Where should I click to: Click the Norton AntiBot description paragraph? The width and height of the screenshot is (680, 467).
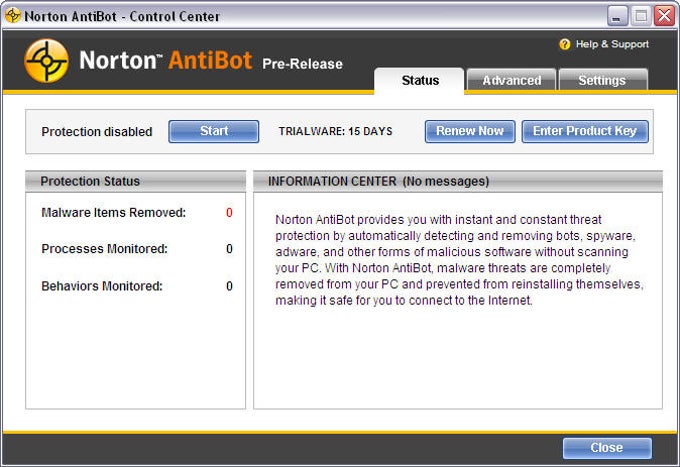click(459, 260)
